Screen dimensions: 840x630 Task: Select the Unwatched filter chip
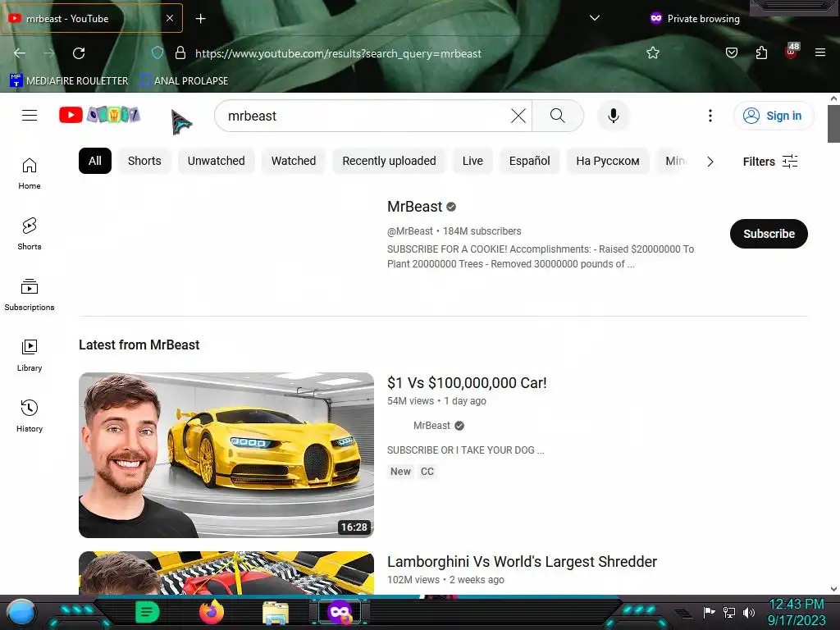pos(216,161)
